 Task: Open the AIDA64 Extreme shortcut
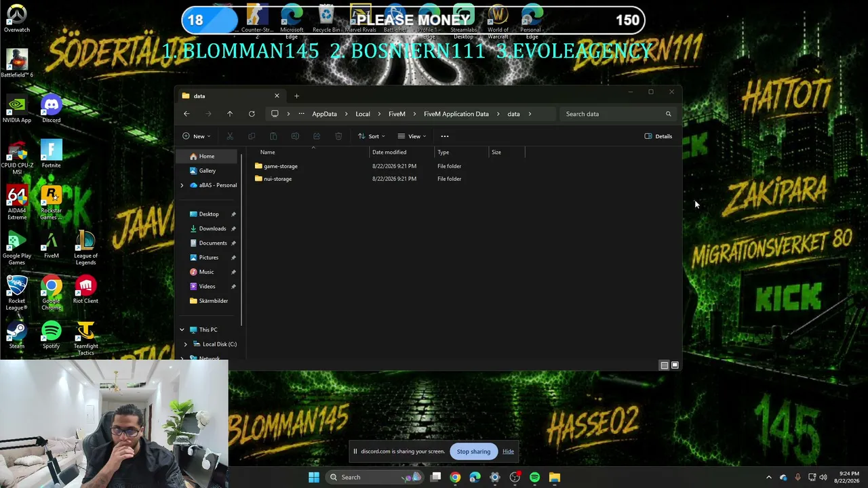click(17, 203)
